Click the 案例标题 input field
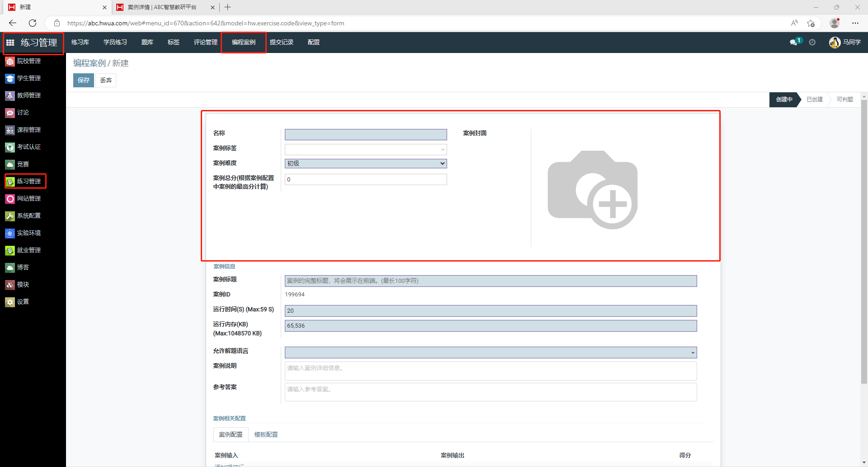Viewport: 868px width, 467px height. 491,281
